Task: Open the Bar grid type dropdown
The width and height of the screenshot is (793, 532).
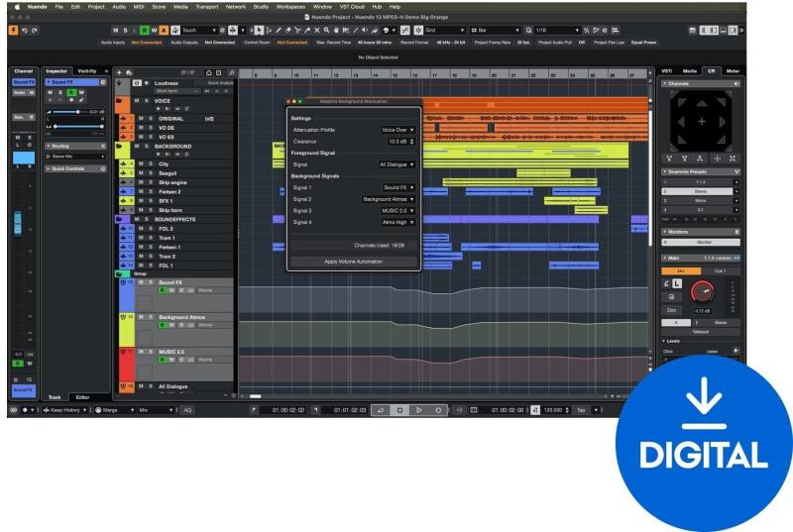Action: click(495, 31)
